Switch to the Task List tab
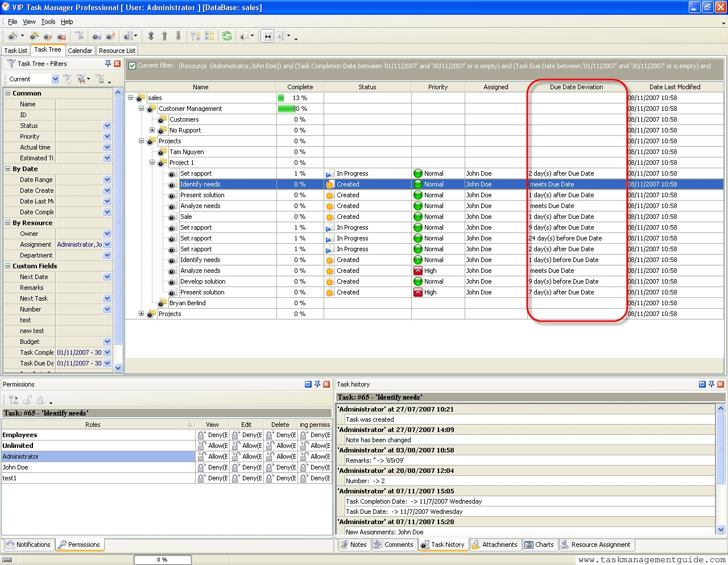The height and width of the screenshot is (565, 728). 16,51
